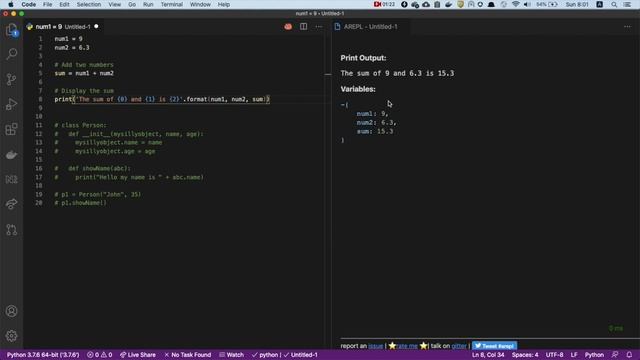Select the 'AREPL - Untitled-1' tab
640x360 pixels.
371,27
